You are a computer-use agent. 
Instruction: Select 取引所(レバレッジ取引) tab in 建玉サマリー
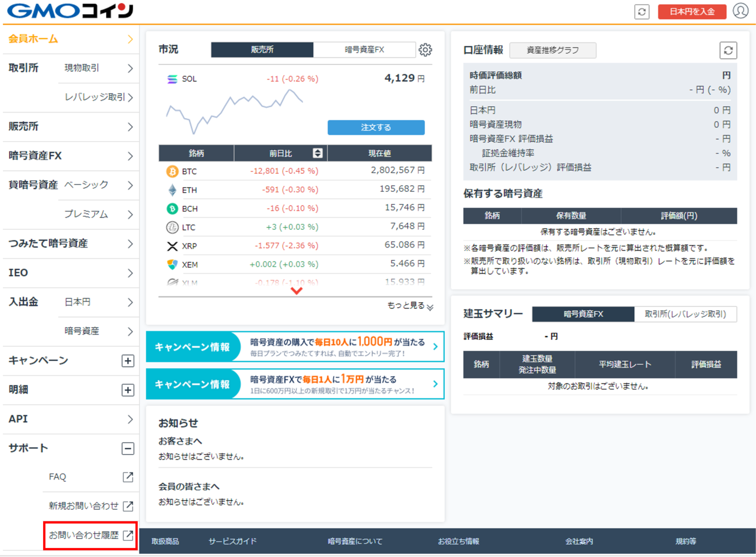685,314
